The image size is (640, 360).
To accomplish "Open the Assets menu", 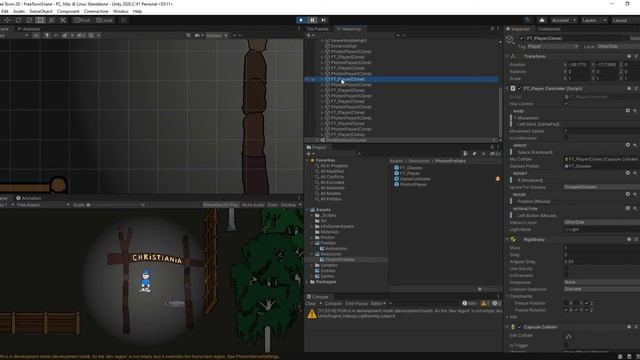I will 19,11.
